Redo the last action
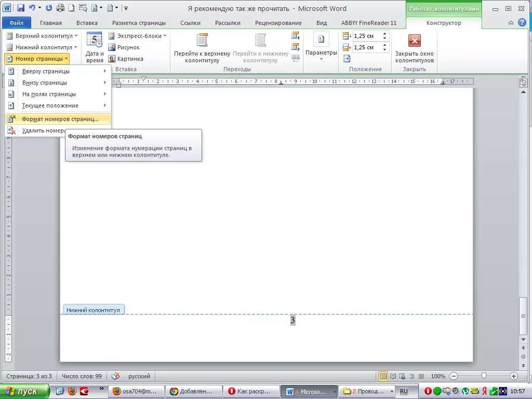This screenshot has height=399, width=532. (49, 8)
